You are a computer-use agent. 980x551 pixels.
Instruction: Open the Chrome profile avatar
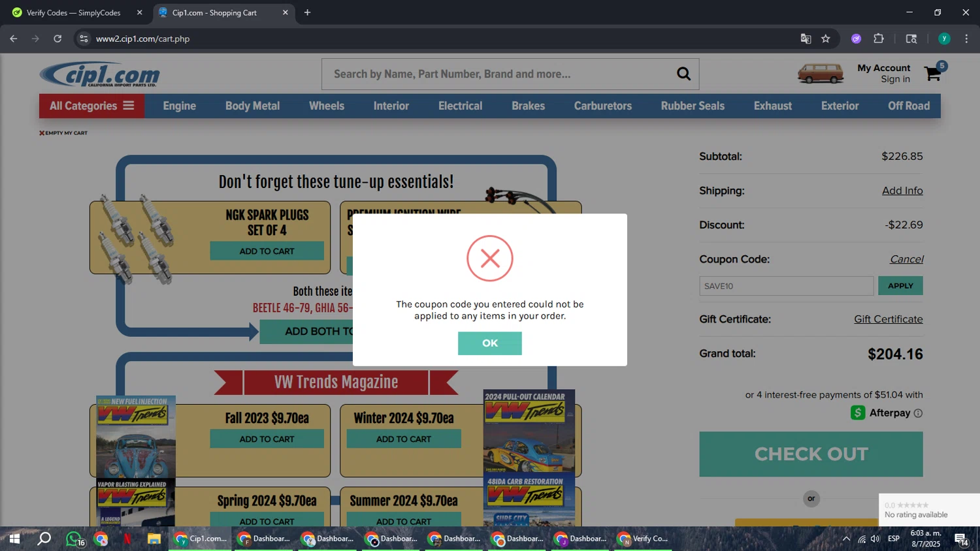pos(944,39)
